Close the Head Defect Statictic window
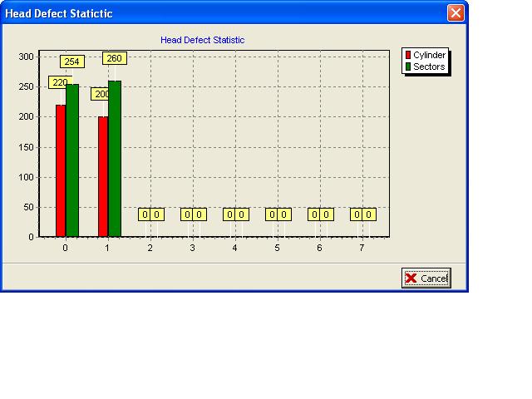 point(456,13)
